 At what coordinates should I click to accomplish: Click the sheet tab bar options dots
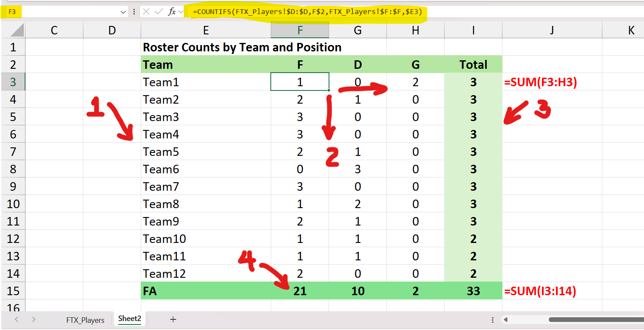(493, 320)
